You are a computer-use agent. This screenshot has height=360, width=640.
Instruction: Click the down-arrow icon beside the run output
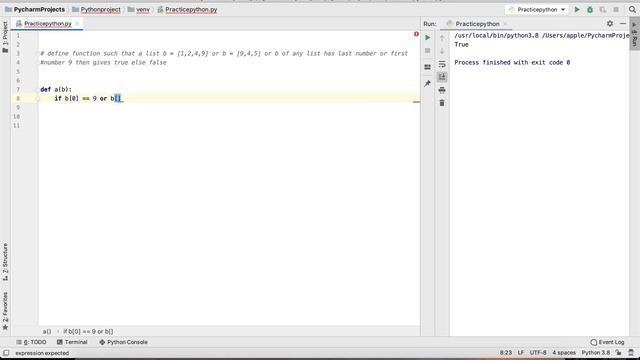tap(442, 51)
